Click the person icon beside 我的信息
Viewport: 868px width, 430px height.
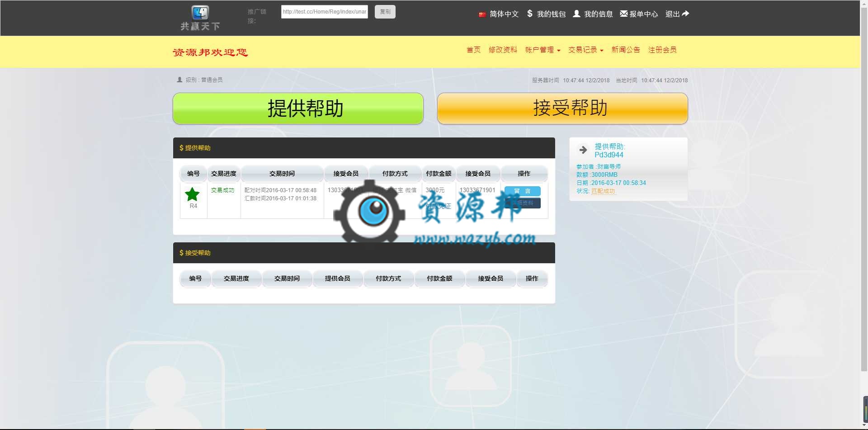[x=576, y=14]
